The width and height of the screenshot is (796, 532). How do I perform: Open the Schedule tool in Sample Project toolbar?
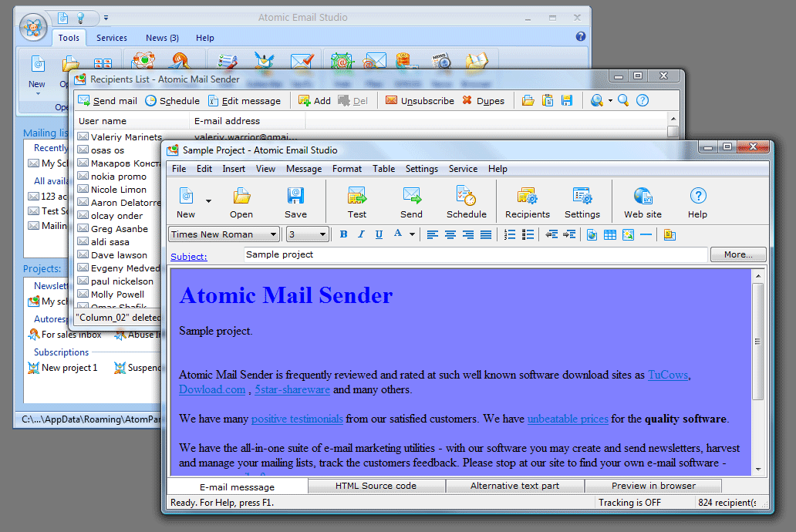pos(466,196)
